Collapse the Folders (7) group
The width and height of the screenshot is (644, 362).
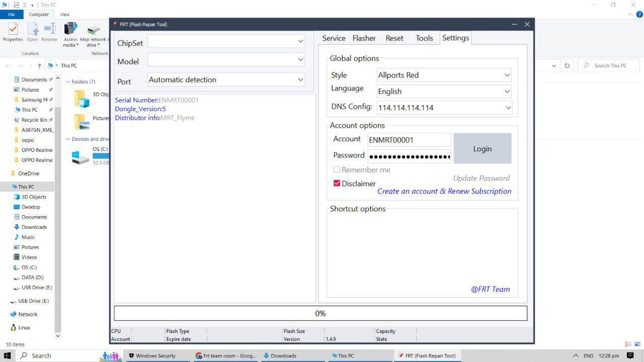coord(68,82)
